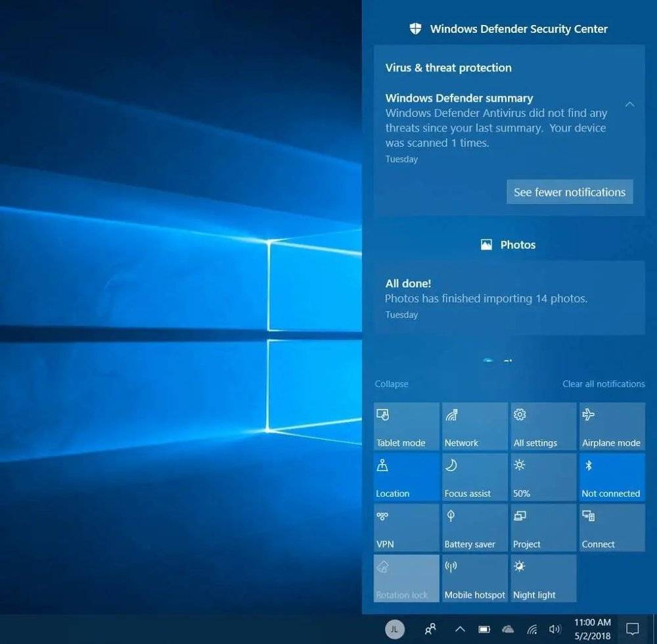Toggle the Night light tile
The image size is (657, 644).
[543, 578]
